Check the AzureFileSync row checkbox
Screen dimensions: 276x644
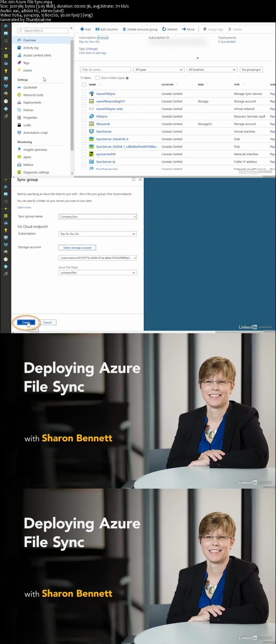click(x=84, y=94)
